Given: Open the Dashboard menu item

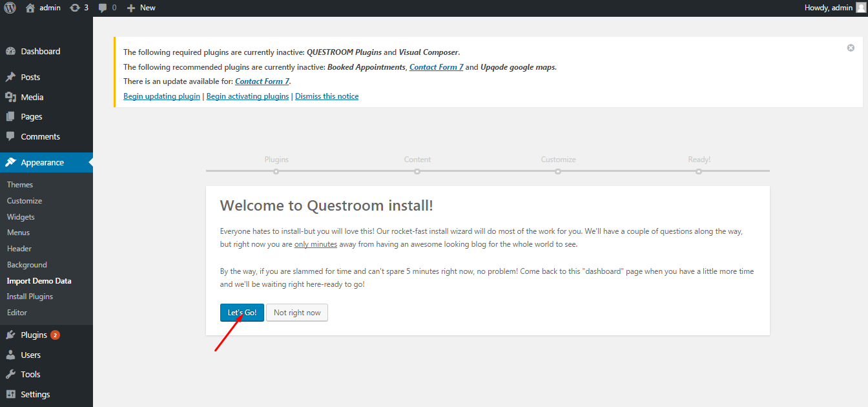Looking at the screenshot, I should (41, 51).
